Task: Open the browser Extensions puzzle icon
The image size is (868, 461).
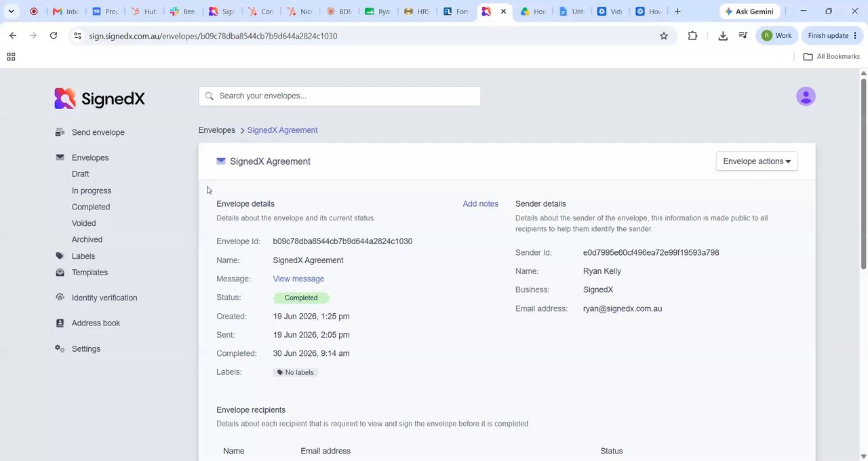Action: coord(692,36)
